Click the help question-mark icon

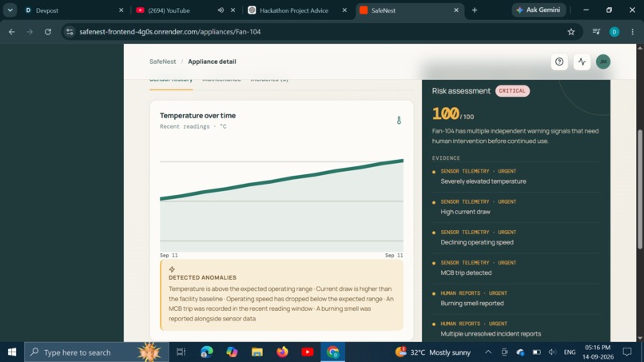pyautogui.click(x=559, y=62)
